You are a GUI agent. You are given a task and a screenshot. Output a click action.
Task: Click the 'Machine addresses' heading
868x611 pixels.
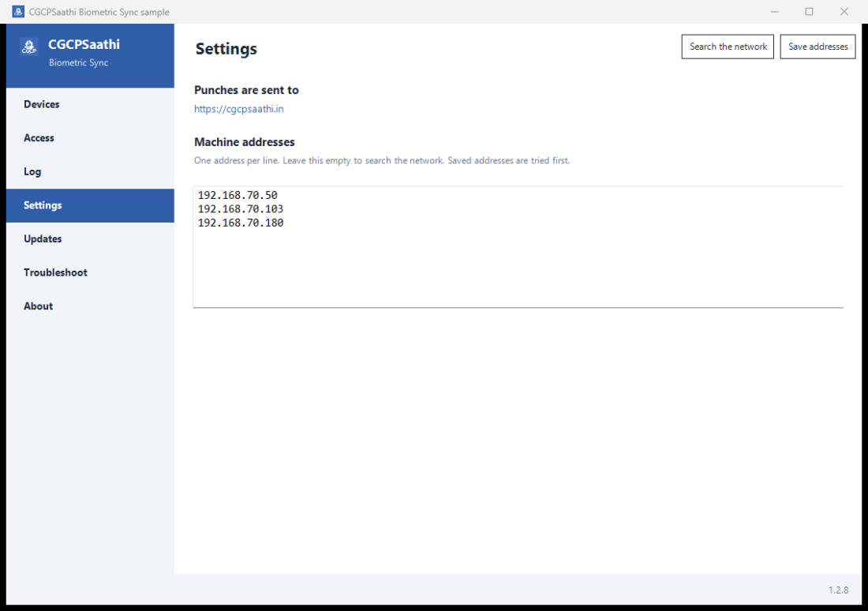click(x=244, y=142)
